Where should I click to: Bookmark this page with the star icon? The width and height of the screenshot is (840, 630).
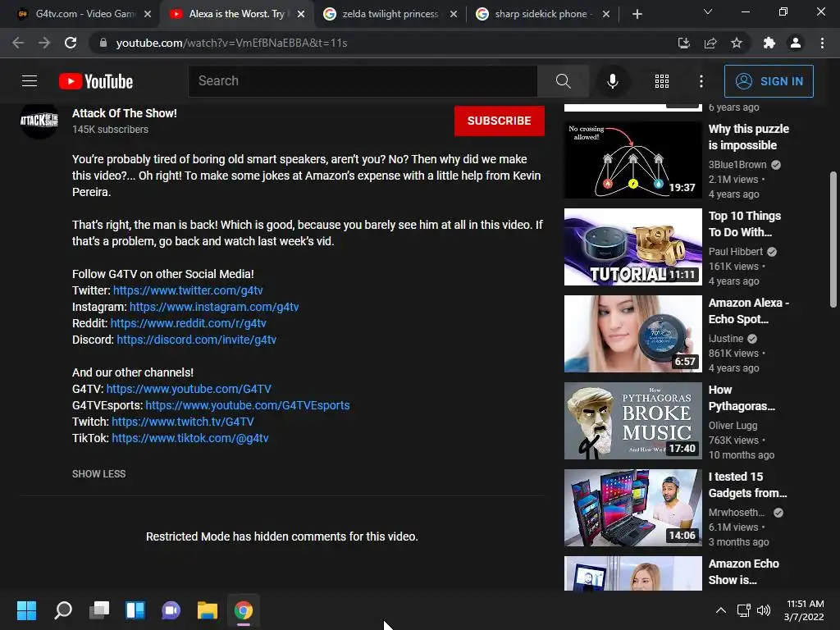pos(737,43)
